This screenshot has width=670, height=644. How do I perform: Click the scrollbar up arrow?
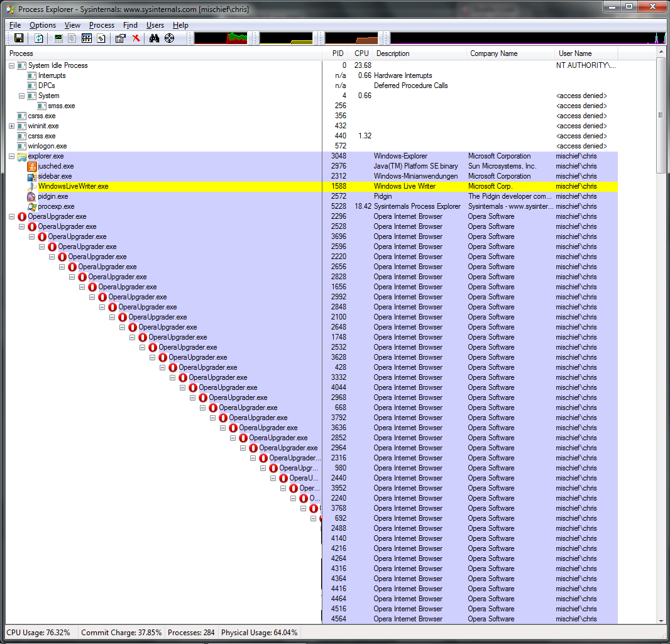[661, 52]
